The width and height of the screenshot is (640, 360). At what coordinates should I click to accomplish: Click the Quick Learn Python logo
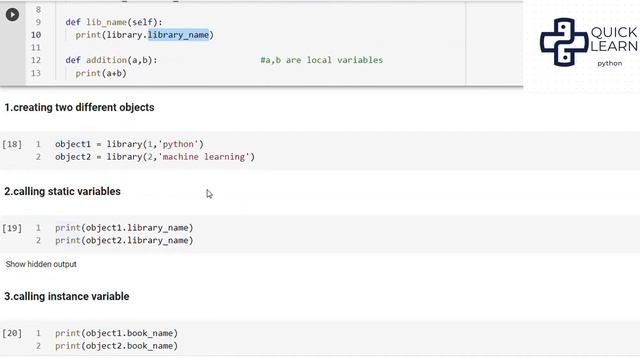click(x=589, y=42)
